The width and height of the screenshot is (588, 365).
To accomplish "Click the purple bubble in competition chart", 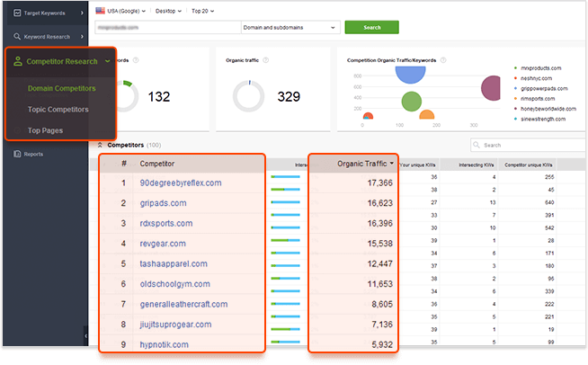I will point(491,88).
